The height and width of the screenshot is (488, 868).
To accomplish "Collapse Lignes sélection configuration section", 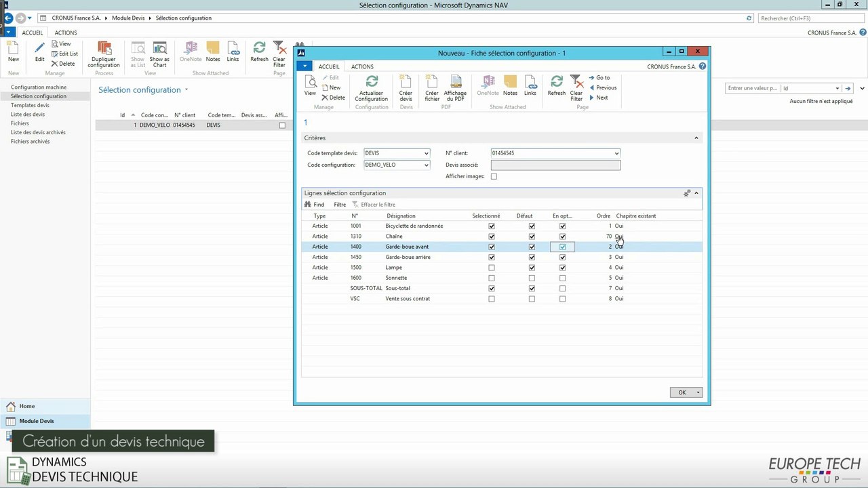I will [696, 193].
